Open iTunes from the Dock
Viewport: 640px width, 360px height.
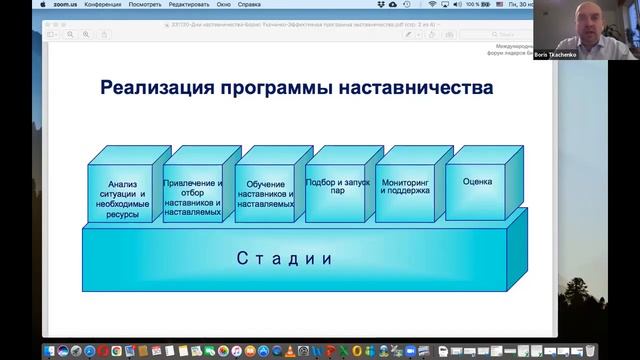pos(236,351)
